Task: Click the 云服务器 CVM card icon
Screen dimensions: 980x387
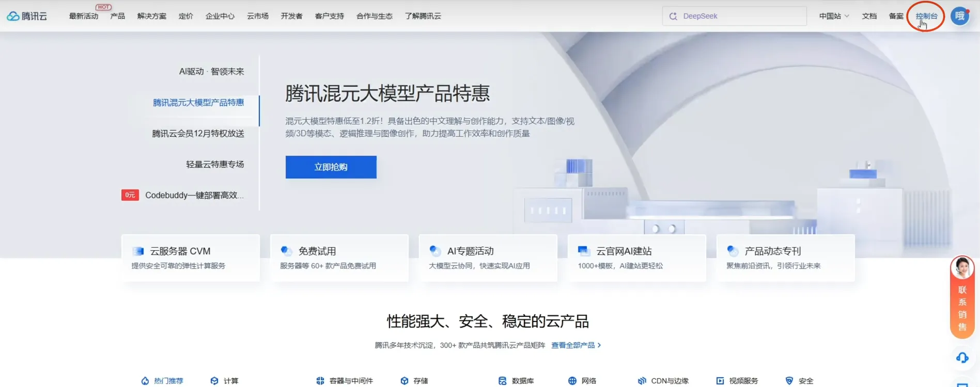Action: pyautogui.click(x=138, y=251)
